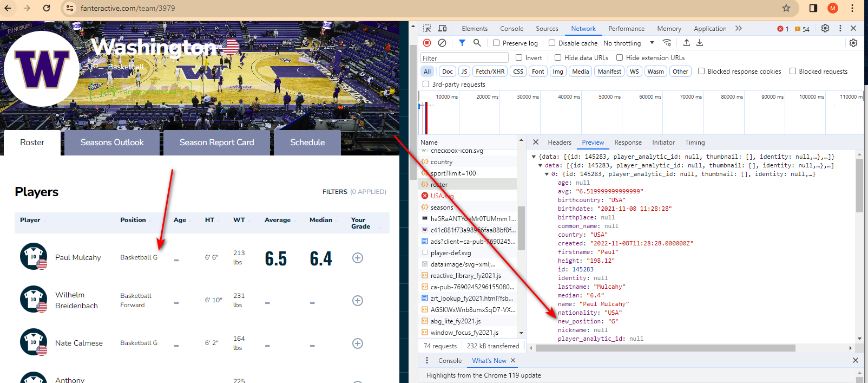The height and width of the screenshot is (383, 868).
Task: Add grade for Wilhelm Breidenbach
Action: 358,301
